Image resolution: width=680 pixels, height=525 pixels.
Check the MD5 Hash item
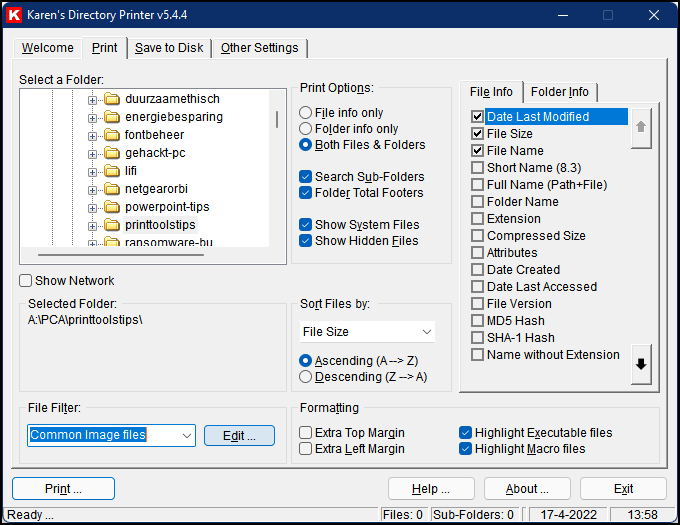point(477,321)
